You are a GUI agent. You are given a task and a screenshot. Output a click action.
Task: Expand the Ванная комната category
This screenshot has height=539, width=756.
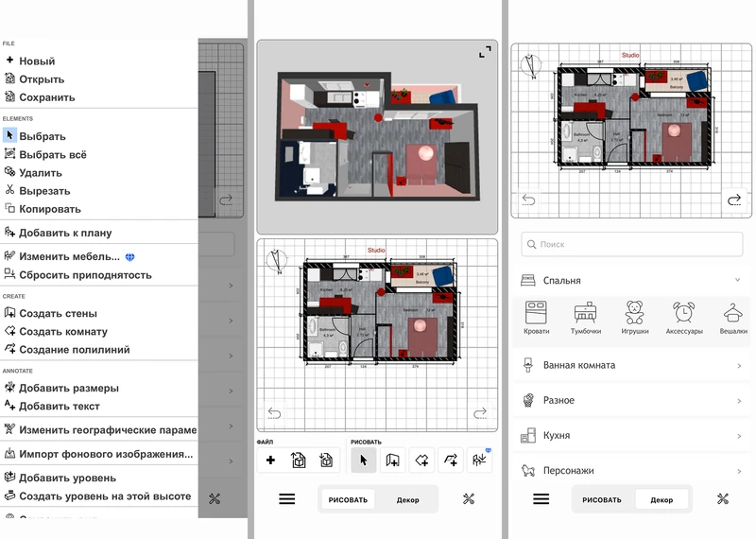(x=631, y=365)
